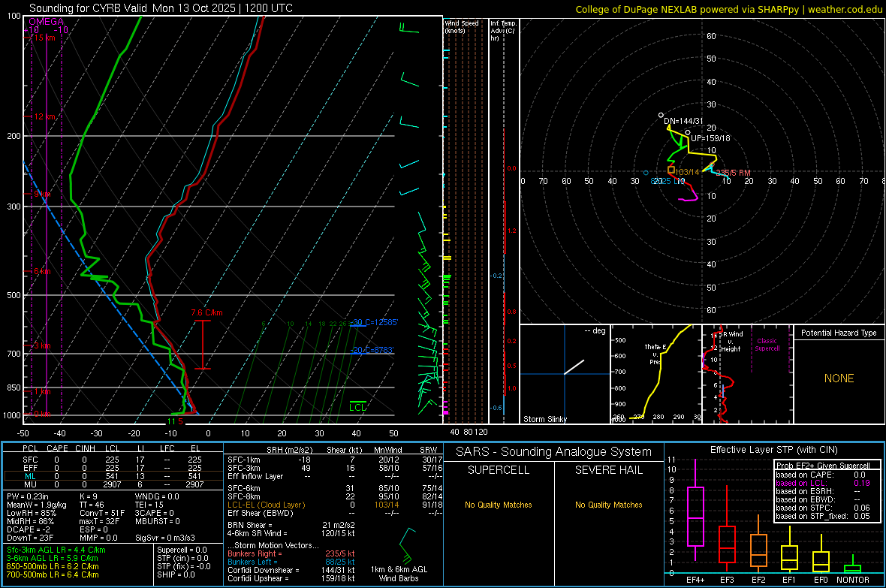This screenshot has height=588, width=886.
Task: Select the OMEGA label on skew-T
Action: point(47,22)
